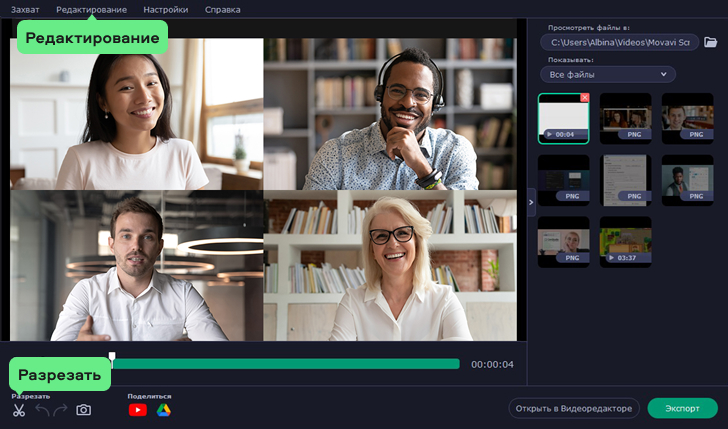Open the folder browse icon
Screen dimensions: 728x429
tap(711, 42)
